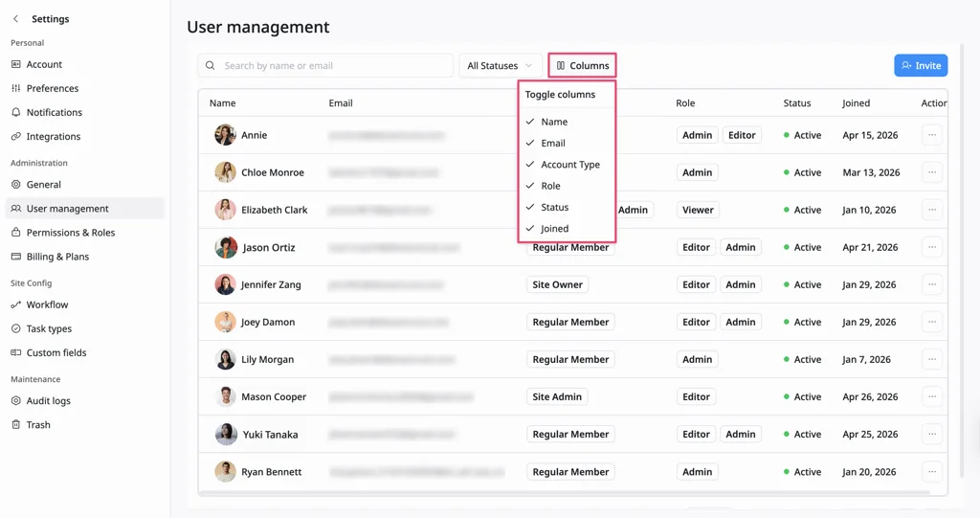Go back using the Settings arrow
980x518 pixels.
[15, 19]
